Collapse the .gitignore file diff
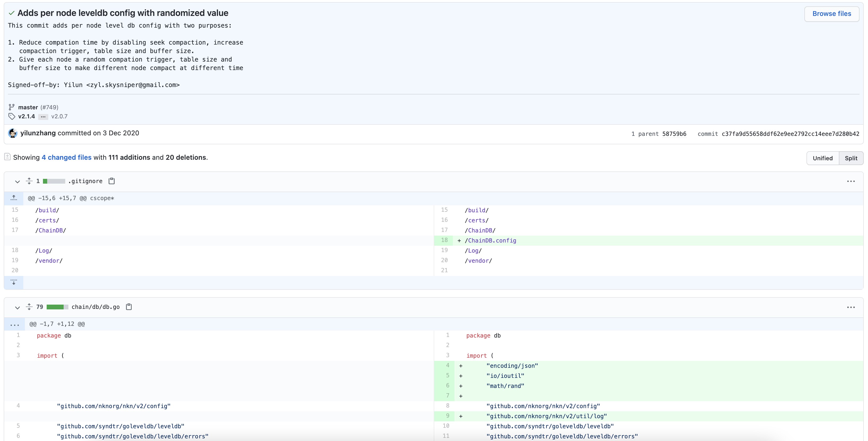The image size is (868, 441). click(x=17, y=181)
